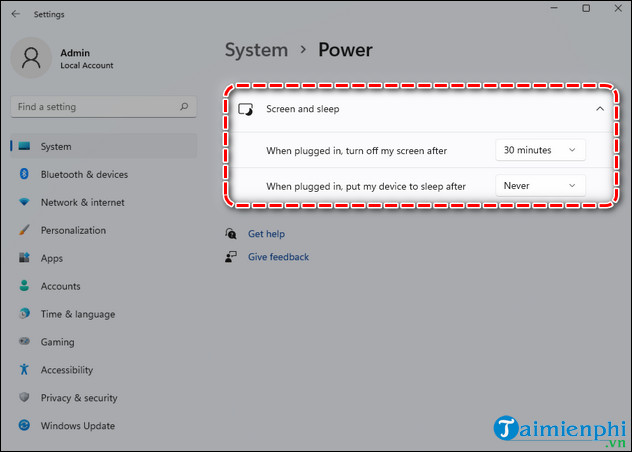Viewport: 632px width, 452px height.
Task: Click the Admin user avatar icon
Action: click(31, 58)
